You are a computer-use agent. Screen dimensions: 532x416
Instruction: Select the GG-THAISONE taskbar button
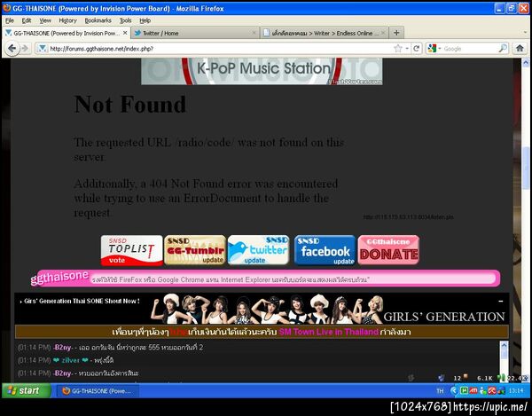pos(98,391)
